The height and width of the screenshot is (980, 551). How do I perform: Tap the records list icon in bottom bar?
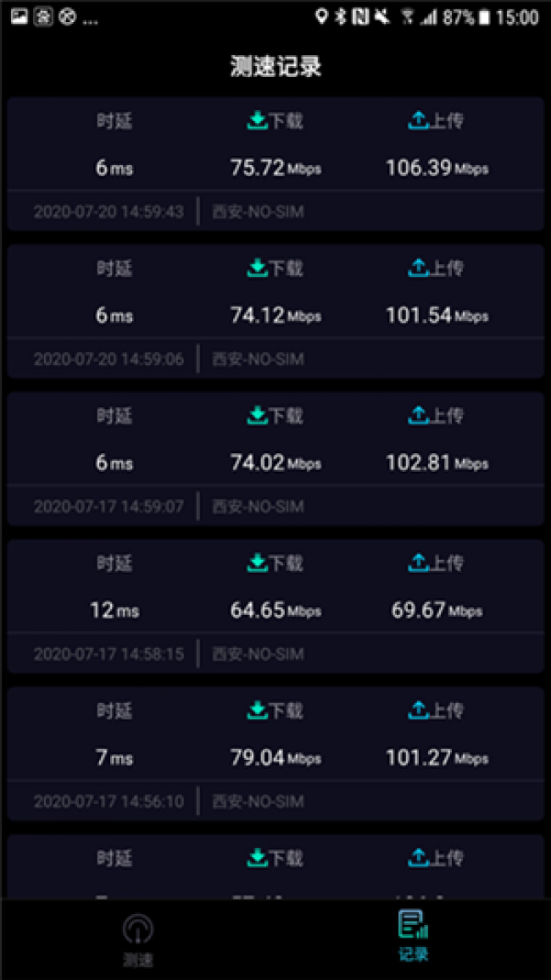point(413,924)
